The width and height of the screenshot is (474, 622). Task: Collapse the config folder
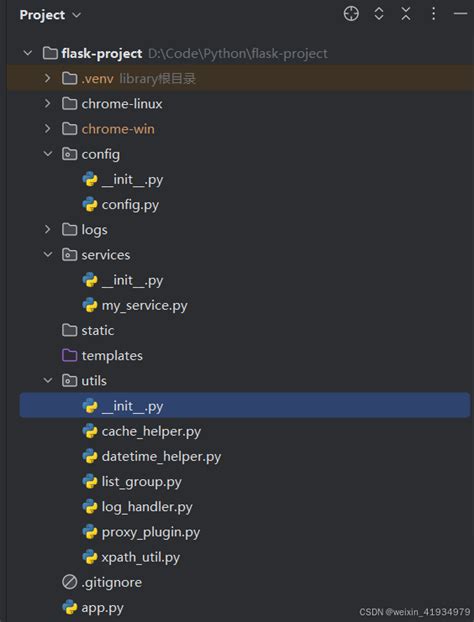pyautogui.click(x=48, y=154)
